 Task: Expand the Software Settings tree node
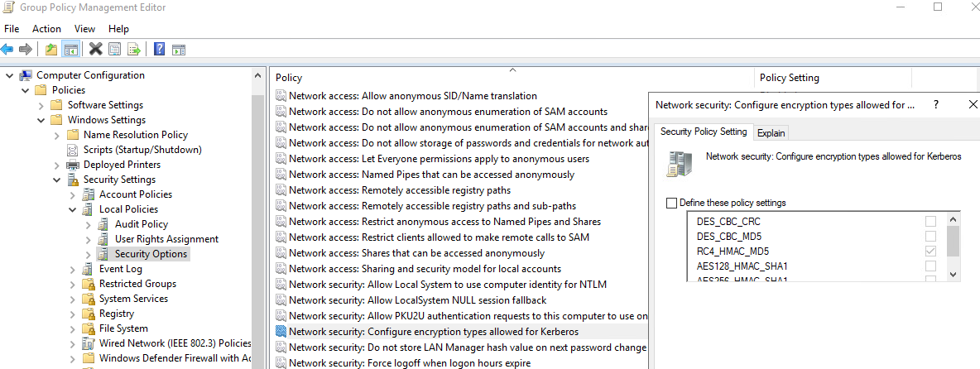coord(41,105)
